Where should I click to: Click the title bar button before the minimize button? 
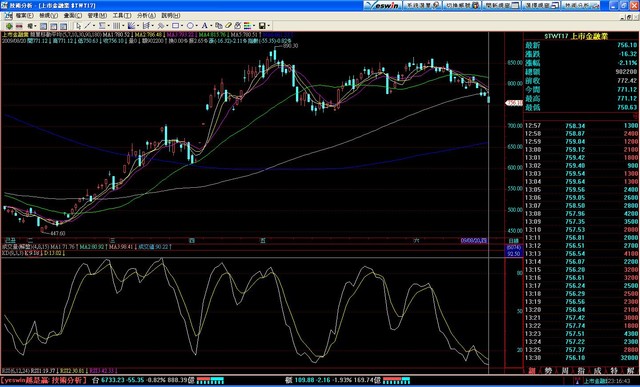pyautogui.click(x=582, y=5)
